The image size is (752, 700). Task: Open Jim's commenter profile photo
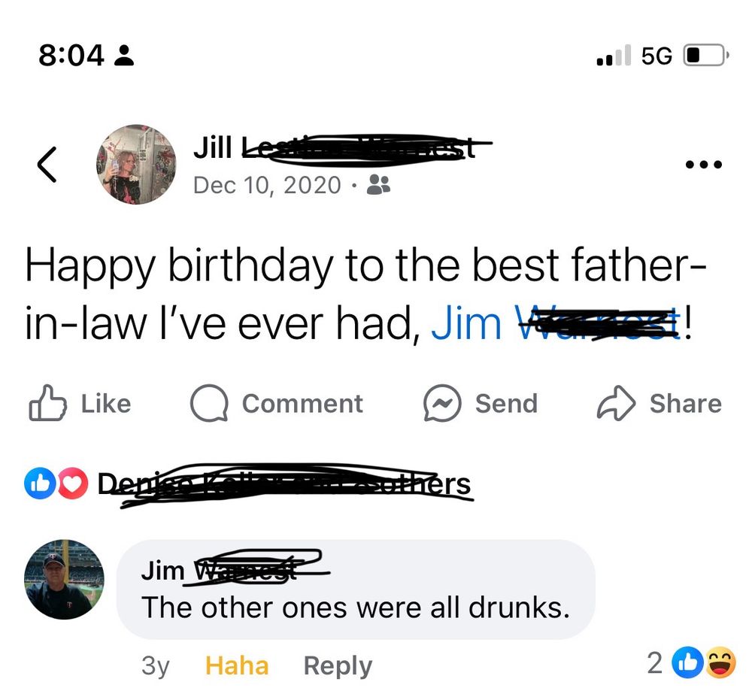pos(64,579)
